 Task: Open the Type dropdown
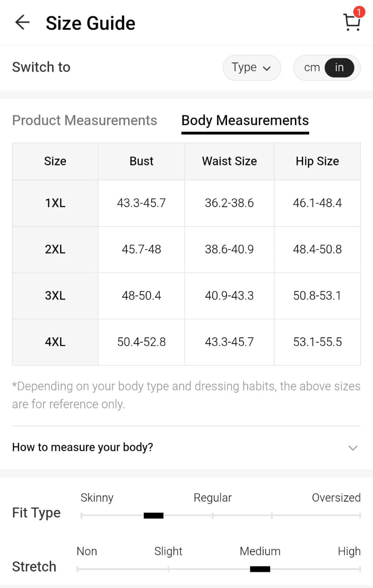coord(251,68)
